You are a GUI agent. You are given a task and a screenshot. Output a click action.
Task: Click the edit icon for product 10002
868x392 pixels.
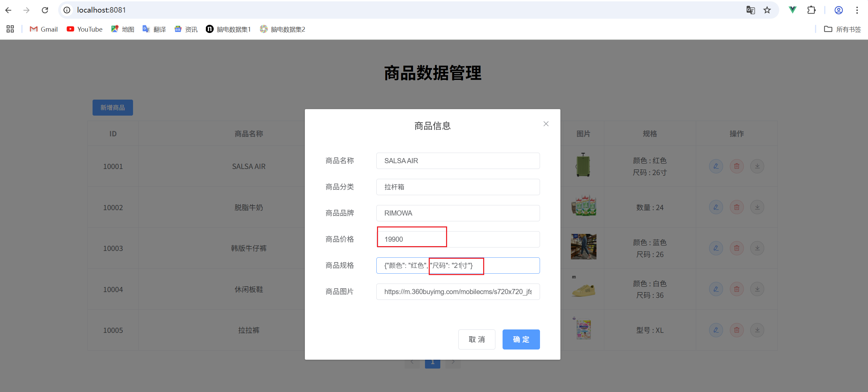(x=716, y=207)
